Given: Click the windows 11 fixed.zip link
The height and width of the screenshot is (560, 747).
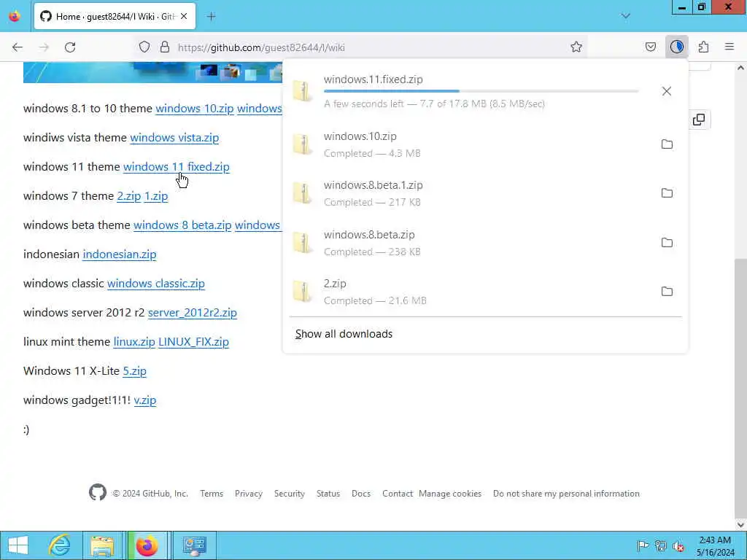Looking at the screenshot, I should pyautogui.click(x=177, y=167).
